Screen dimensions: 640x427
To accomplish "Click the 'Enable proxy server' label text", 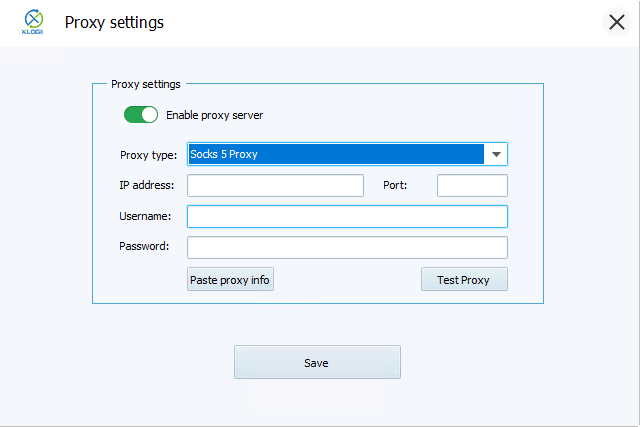I will click(x=214, y=115).
